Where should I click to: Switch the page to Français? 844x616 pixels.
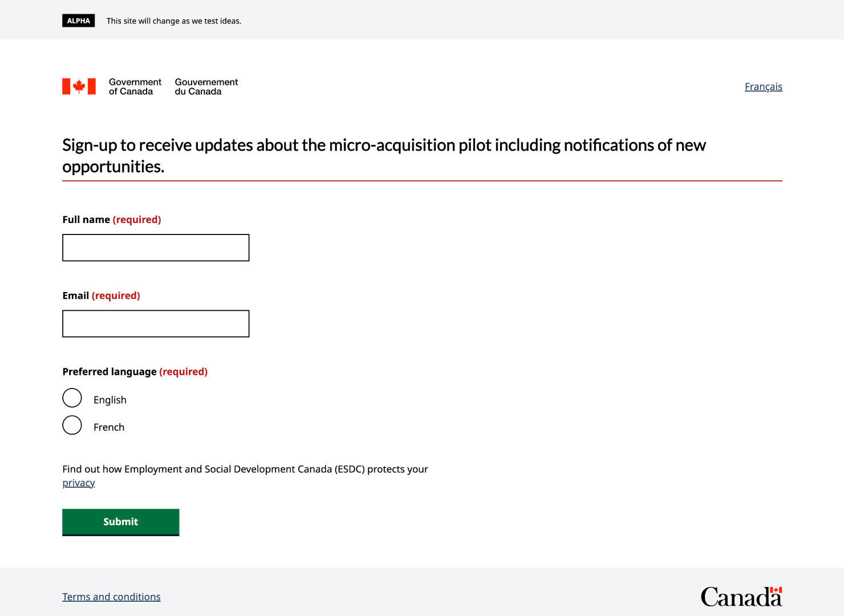click(x=764, y=86)
